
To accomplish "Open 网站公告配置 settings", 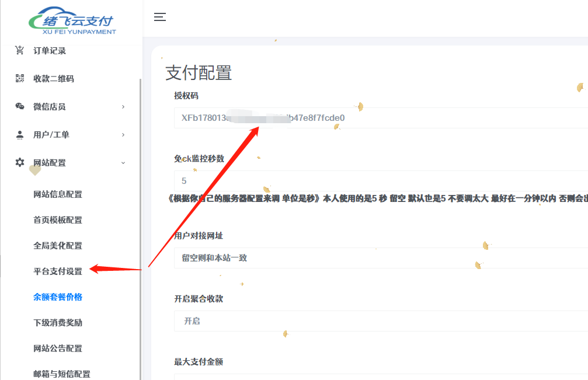I will click(x=59, y=348).
